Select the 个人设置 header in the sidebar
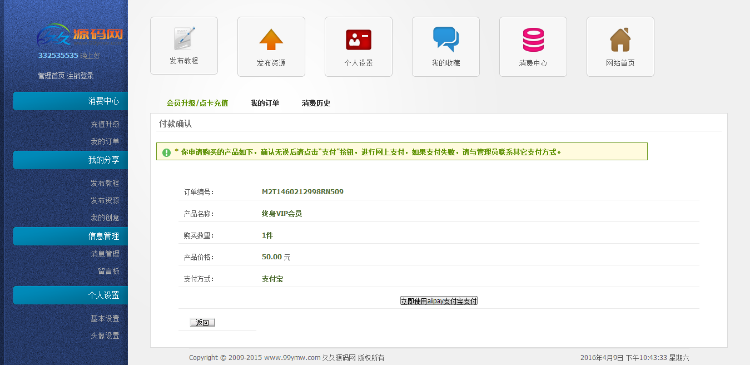The image size is (750, 365). 70,295
